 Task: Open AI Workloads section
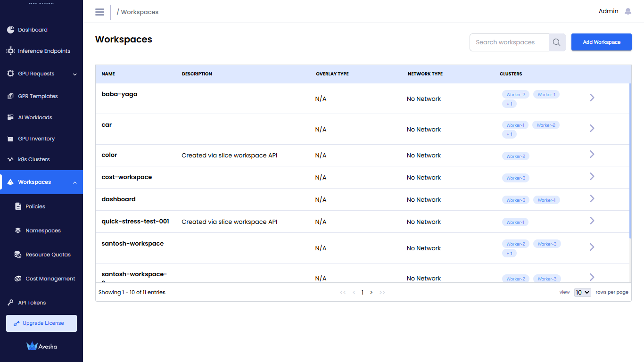click(35, 117)
